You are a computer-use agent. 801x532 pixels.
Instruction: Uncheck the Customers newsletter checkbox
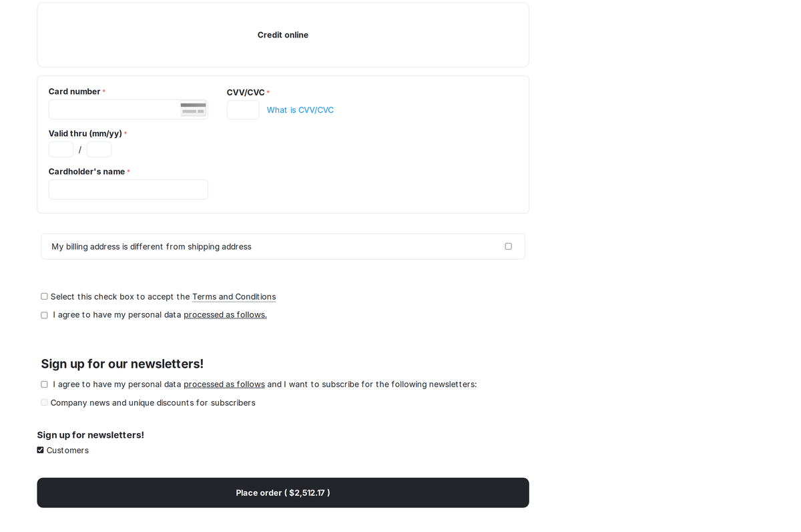(x=40, y=450)
